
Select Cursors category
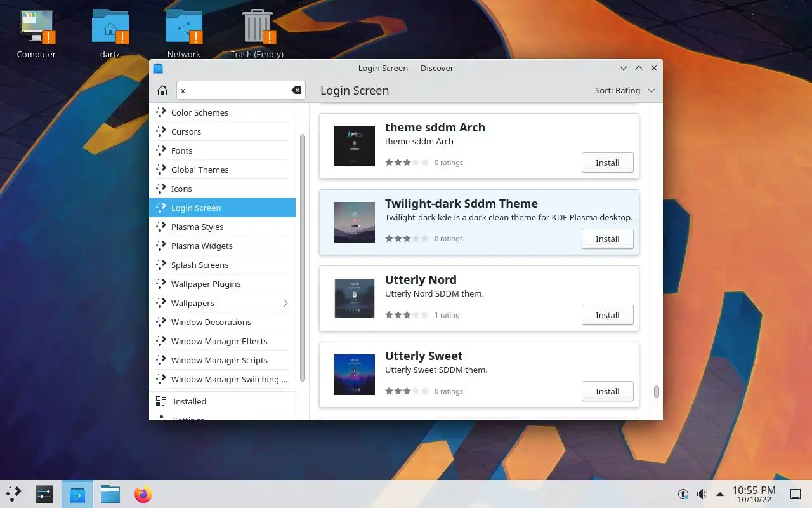coord(222,131)
